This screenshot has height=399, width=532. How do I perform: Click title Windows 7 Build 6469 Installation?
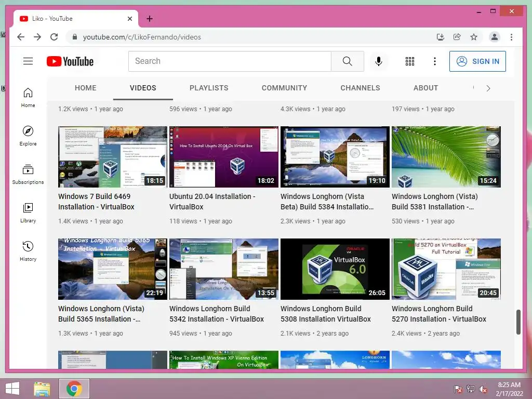point(96,202)
